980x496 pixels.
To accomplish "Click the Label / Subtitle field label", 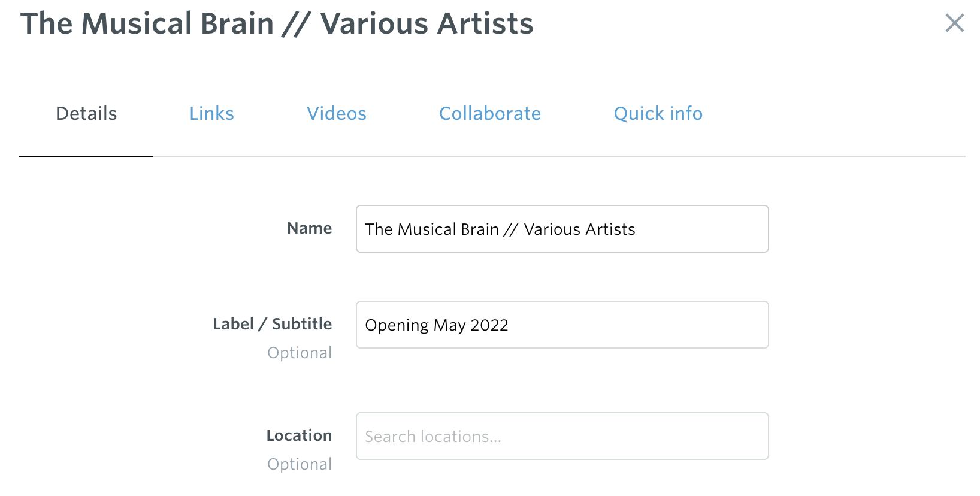I will 273,324.
